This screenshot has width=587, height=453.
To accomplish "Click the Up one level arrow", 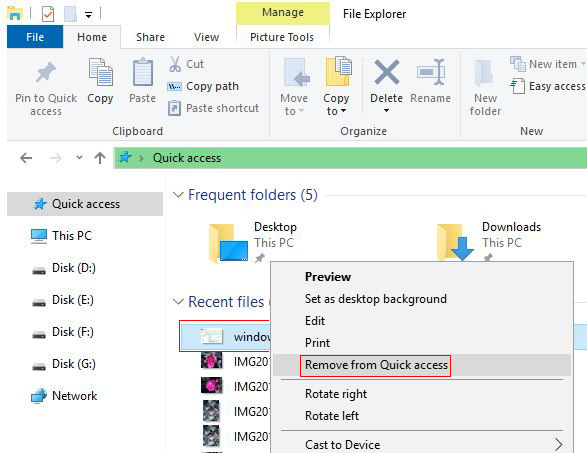I will click(x=100, y=158).
